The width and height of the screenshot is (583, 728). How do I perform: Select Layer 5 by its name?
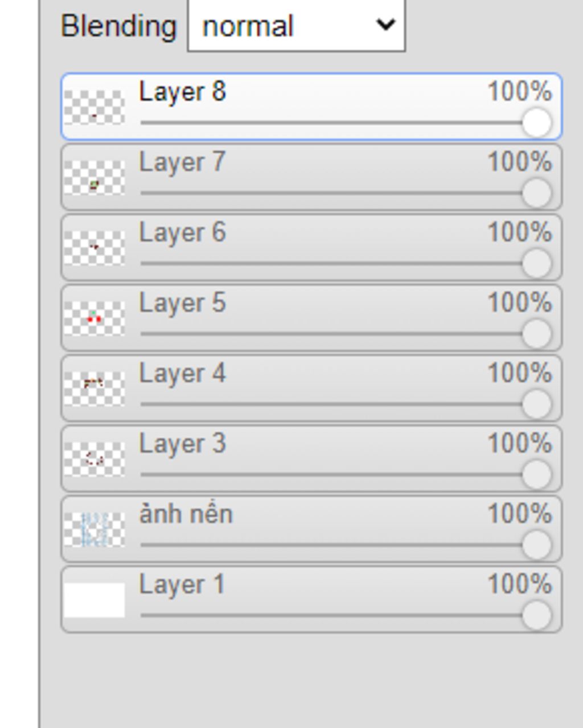coord(182,303)
